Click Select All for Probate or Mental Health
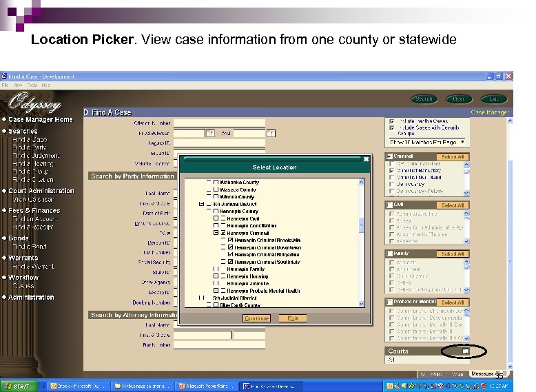 tap(453, 302)
